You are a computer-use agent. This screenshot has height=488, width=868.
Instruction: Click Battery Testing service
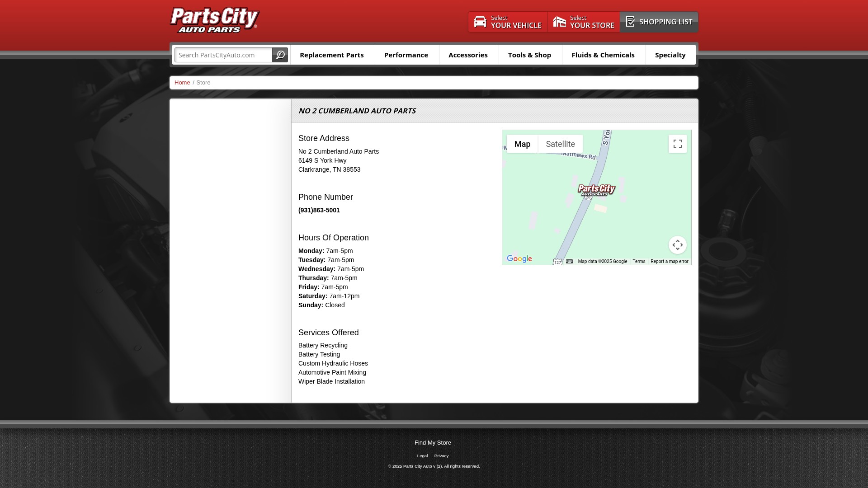pyautogui.click(x=319, y=354)
